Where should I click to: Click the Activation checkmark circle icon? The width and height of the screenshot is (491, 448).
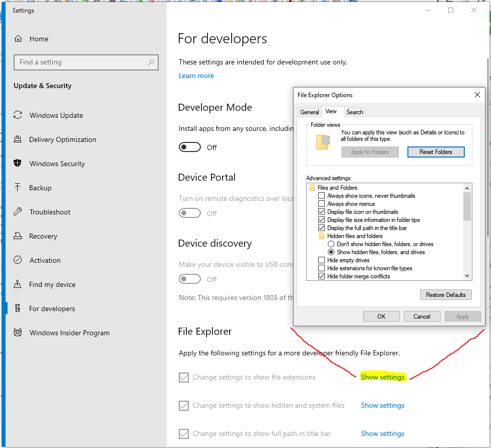coord(18,260)
